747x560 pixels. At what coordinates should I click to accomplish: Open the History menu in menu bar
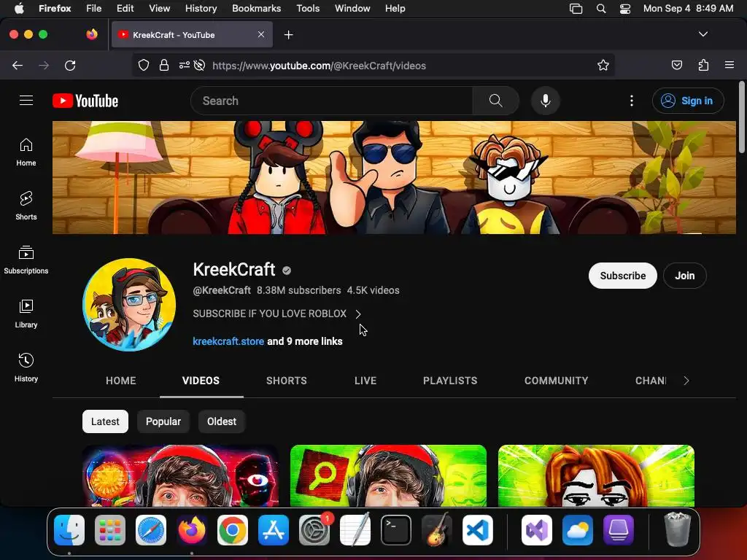[201, 9]
